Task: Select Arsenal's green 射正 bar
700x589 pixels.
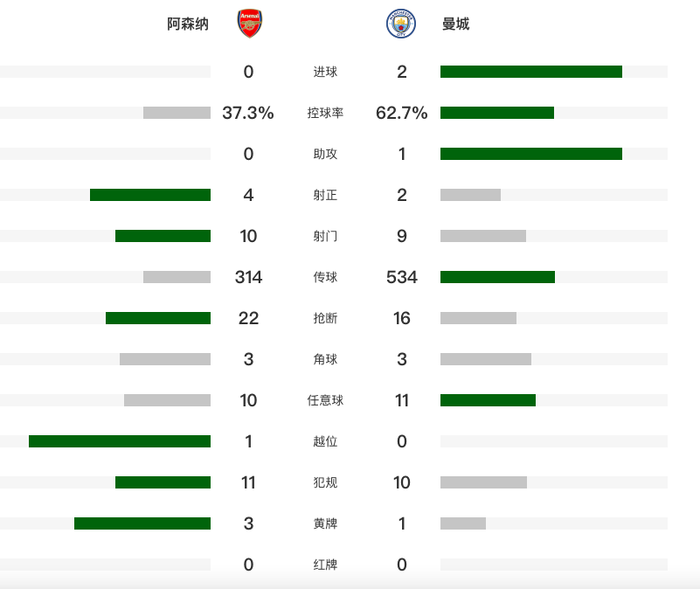Action: coord(150,195)
